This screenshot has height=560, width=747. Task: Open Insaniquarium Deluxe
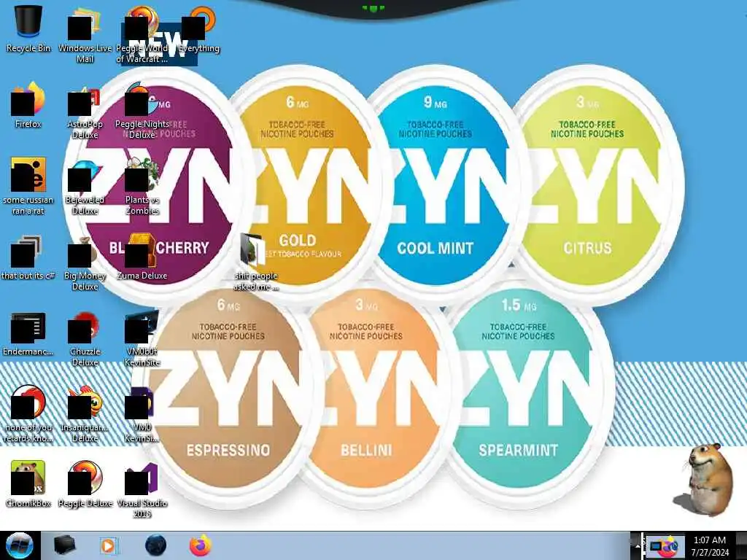pos(85,413)
